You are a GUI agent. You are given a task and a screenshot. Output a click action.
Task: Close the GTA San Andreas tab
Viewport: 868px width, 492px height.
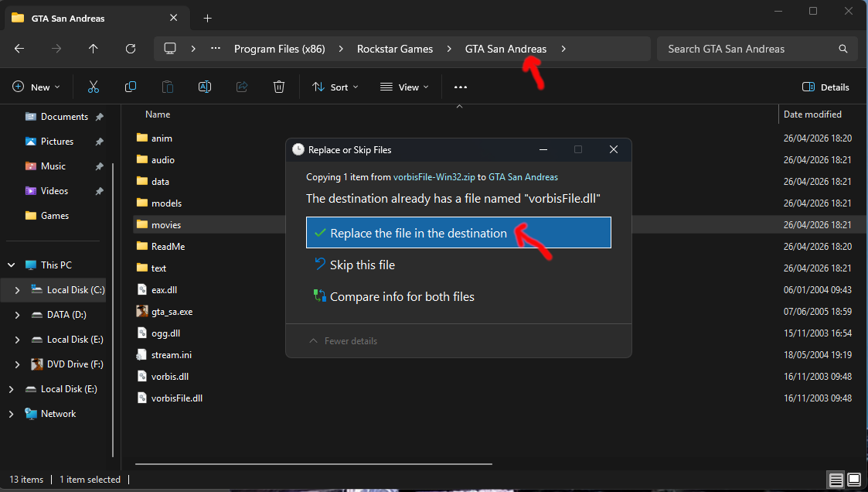pyautogui.click(x=173, y=18)
